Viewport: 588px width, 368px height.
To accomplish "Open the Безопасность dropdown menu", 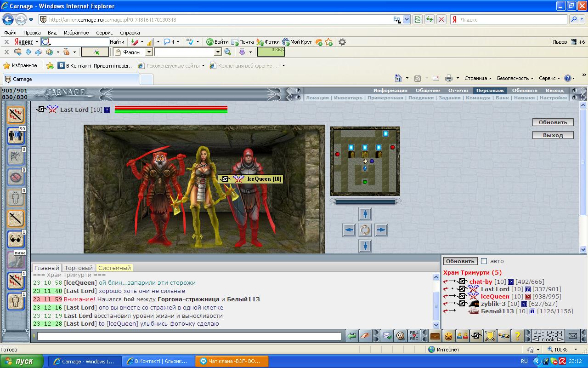I will pos(515,78).
